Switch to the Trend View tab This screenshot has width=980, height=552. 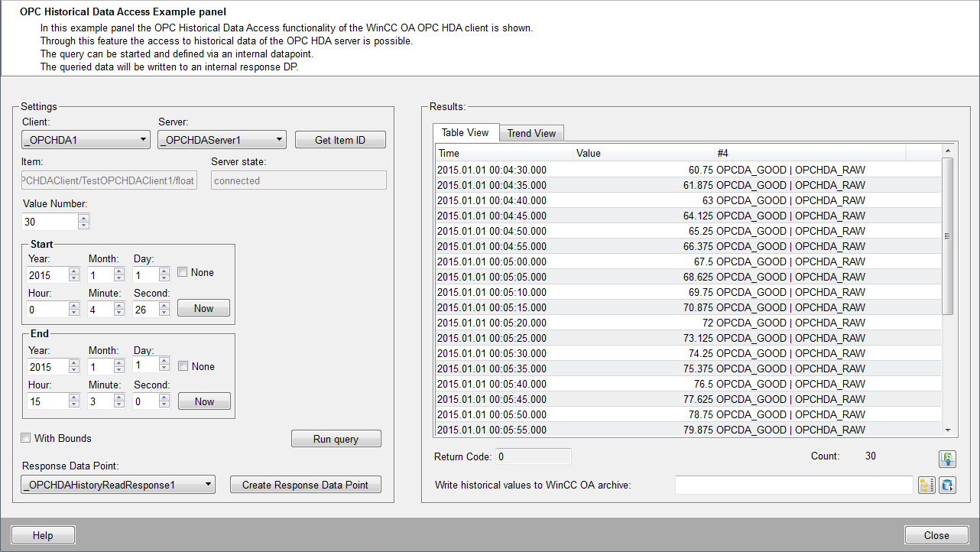[532, 133]
